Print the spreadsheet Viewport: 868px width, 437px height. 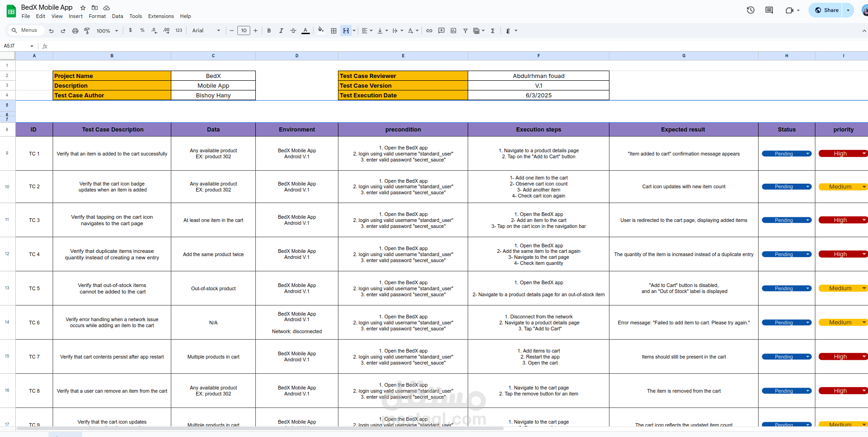[x=75, y=31]
